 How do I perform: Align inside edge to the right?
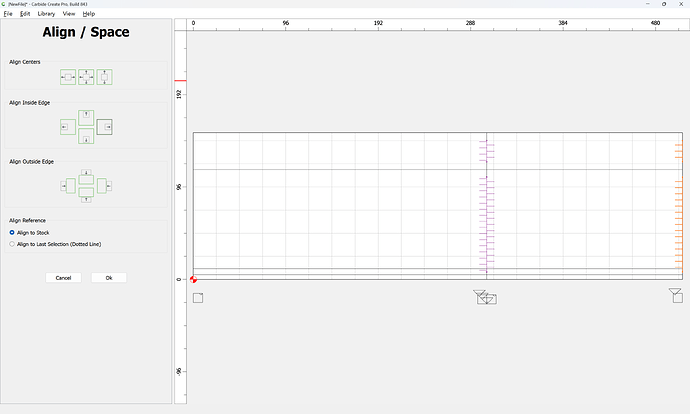(105, 127)
